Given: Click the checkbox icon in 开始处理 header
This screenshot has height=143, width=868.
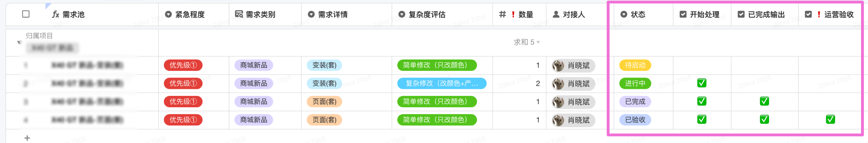Looking at the screenshot, I should click(683, 14).
